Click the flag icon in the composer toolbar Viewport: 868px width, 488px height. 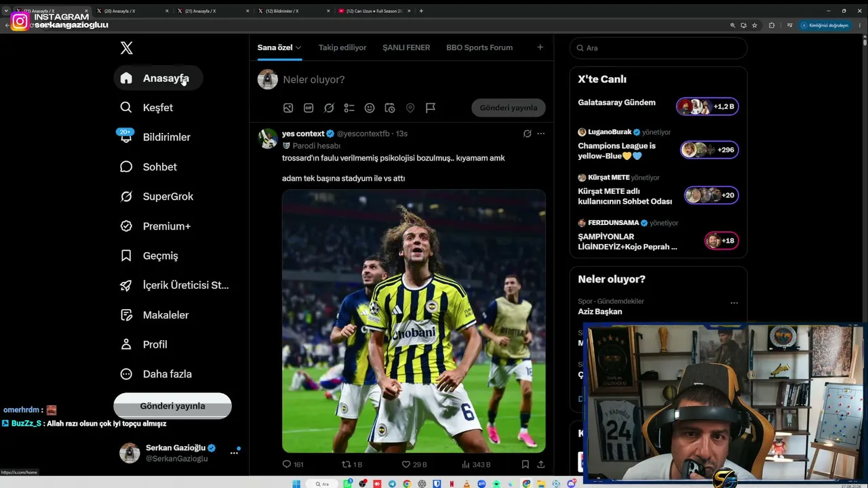click(x=431, y=108)
